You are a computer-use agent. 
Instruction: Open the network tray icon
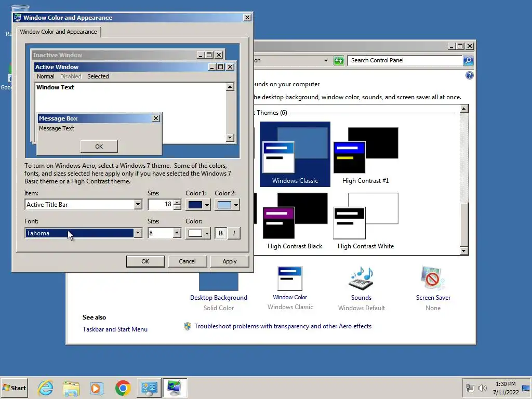tap(470, 388)
